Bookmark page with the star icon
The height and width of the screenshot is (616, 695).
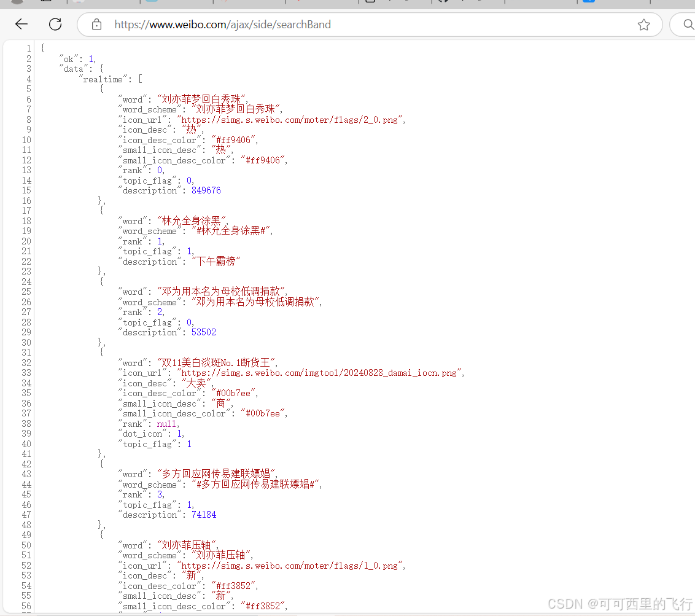coord(643,25)
